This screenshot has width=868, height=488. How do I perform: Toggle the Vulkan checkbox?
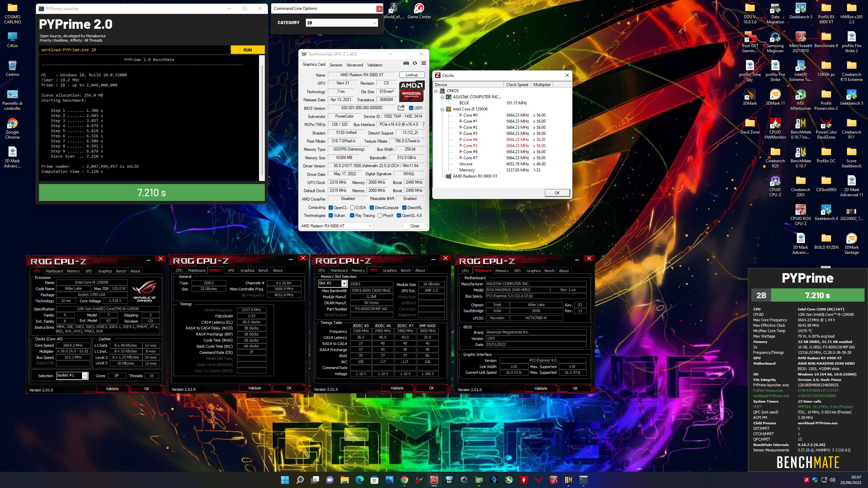click(x=331, y=216)
